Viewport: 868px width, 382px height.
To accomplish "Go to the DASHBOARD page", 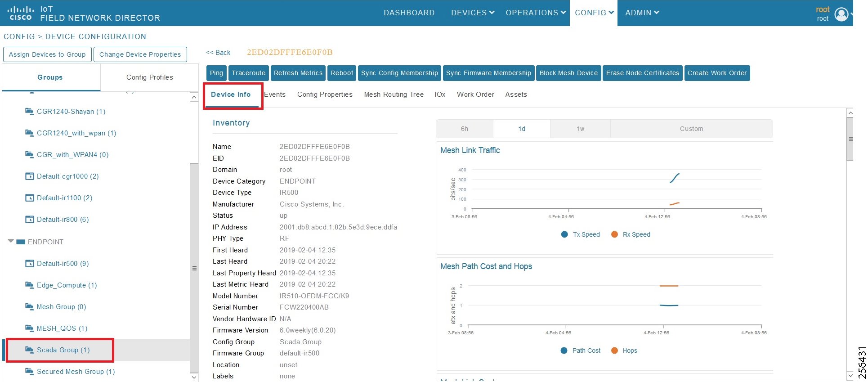I will click(x=409, y=13).
